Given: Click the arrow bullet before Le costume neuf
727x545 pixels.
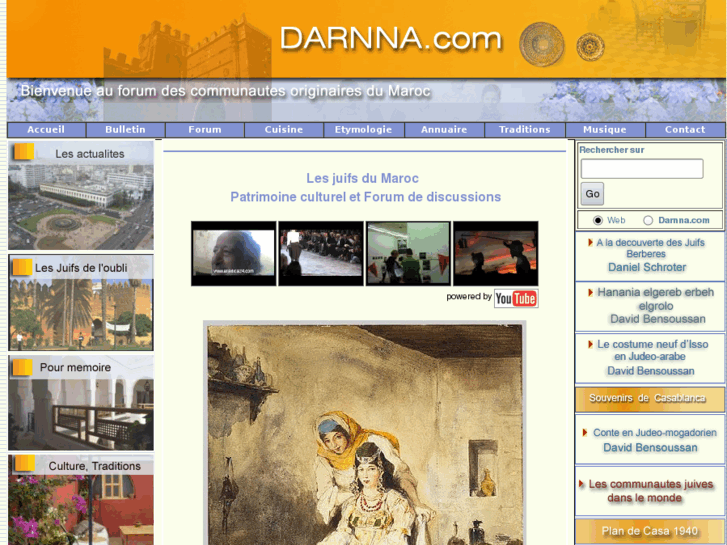Looking at the screenshot, I should pos(590,344).
